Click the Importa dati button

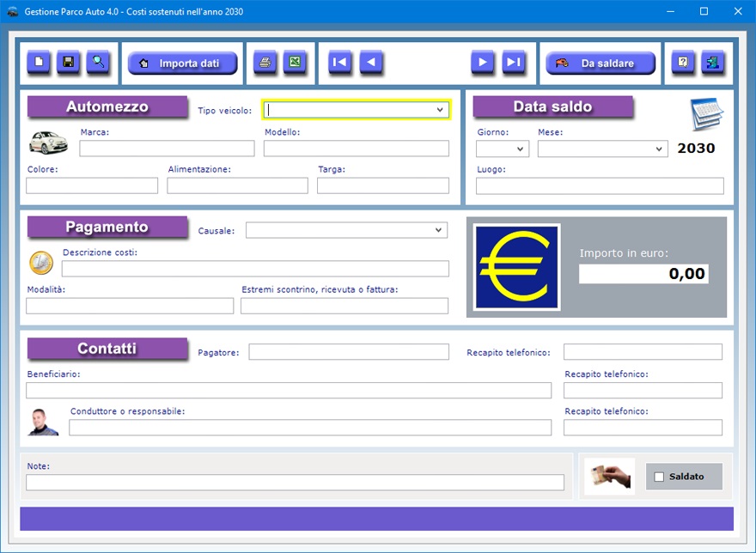point(182,64)
